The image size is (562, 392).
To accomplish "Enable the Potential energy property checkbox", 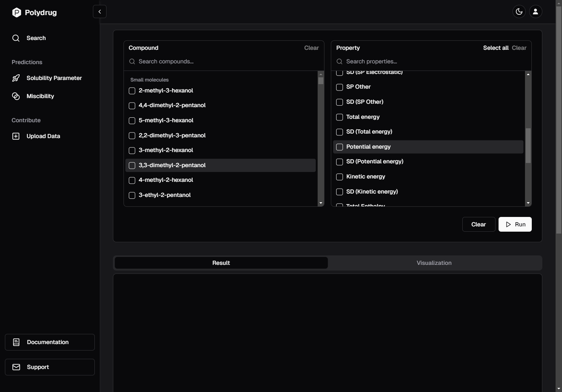I will (340, 147).
